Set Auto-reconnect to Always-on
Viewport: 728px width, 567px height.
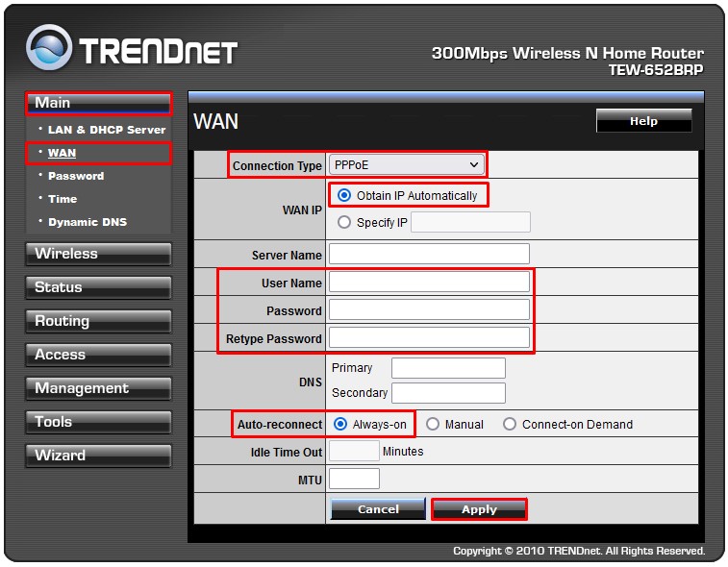[339, 424]
